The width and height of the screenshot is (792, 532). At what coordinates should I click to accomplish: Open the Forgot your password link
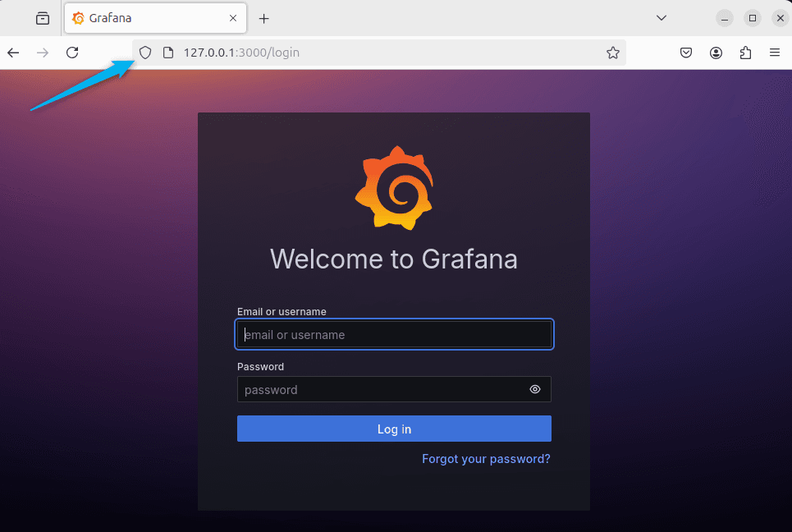[x=486, y=459]
